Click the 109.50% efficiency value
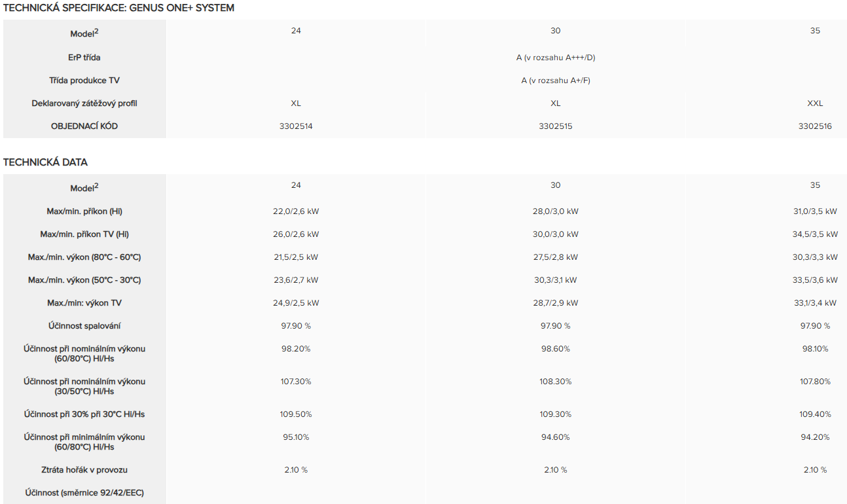 click(296, 414)
